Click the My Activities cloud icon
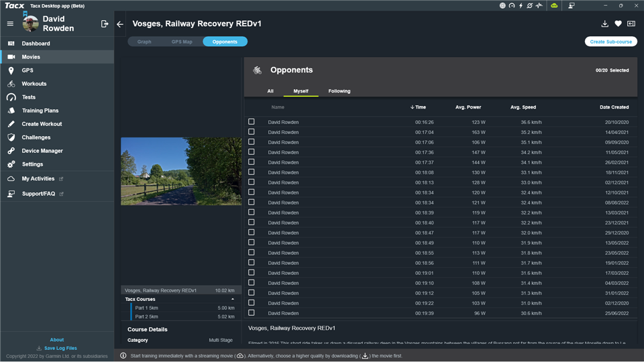 click(x=11, y=179)
